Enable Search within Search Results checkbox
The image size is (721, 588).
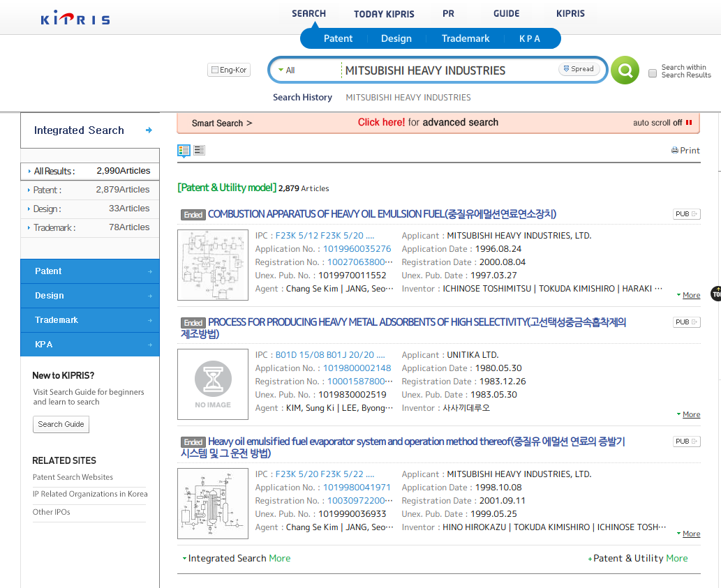click(x=653, y=73)
